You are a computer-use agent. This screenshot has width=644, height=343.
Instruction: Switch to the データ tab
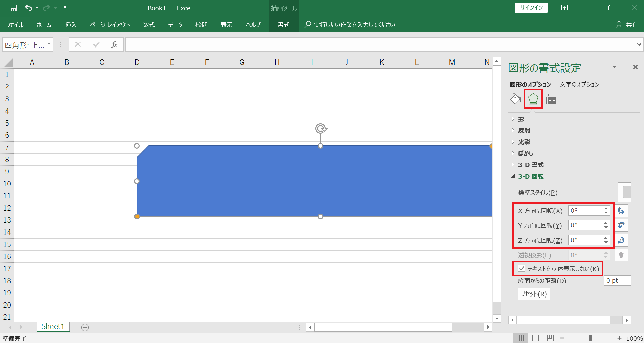point(175,25)
